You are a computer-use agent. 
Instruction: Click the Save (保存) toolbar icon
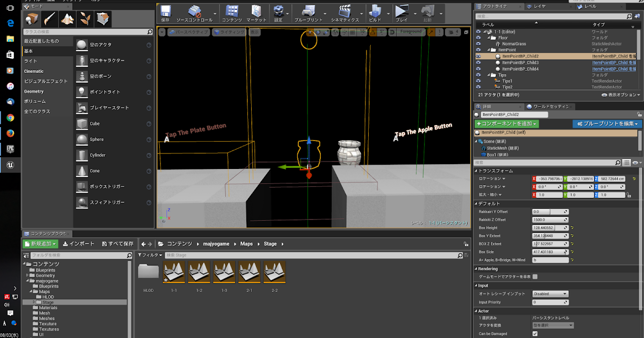point(165,11)
